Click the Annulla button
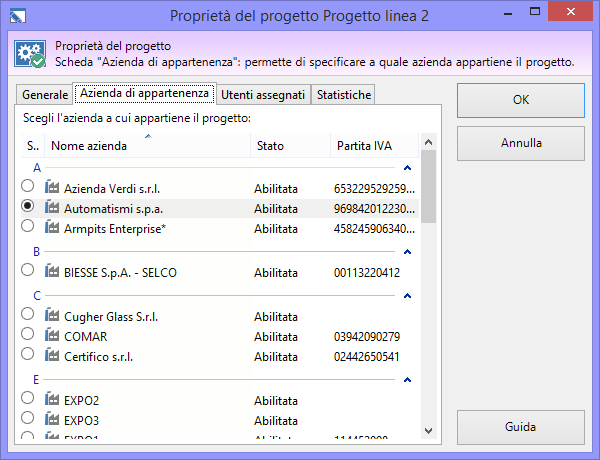600x460 pixels. [x=521, y=144]
